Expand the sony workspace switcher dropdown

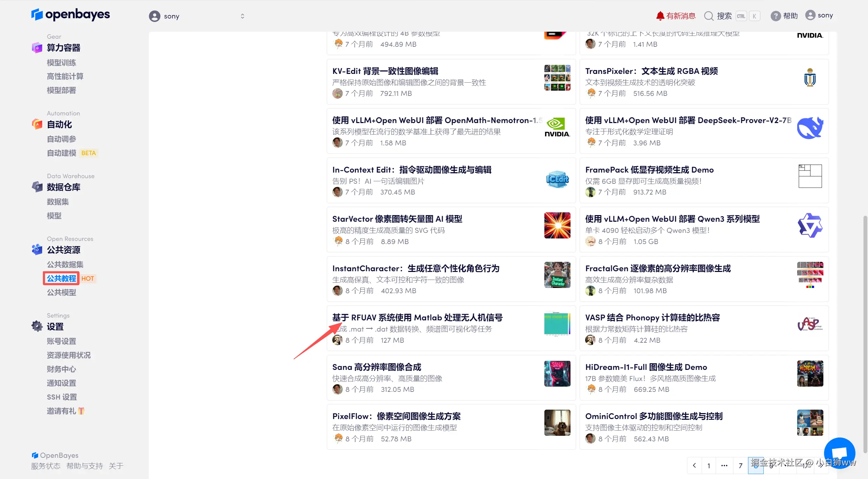[x=242, y=16]
